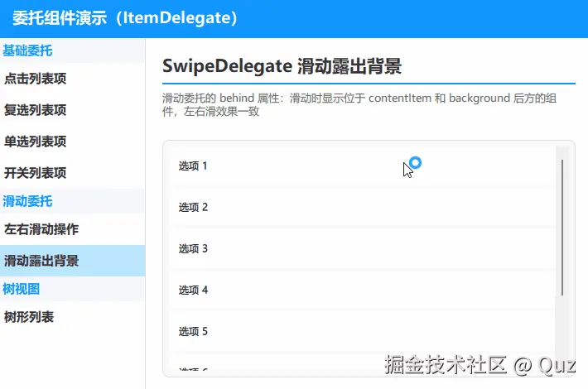Open the 单选列表项 page
Viewport: 588px width, 389px height.
coord(72,142)
